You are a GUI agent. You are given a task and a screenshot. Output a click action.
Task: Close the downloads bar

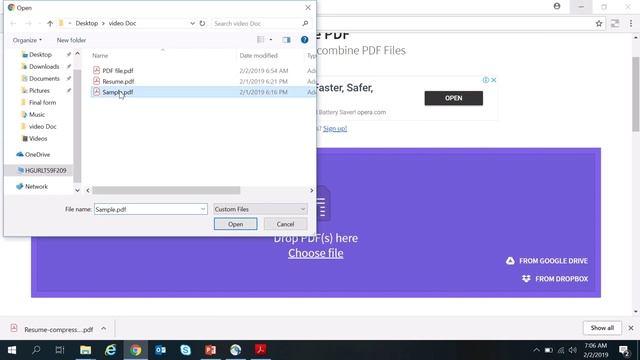pyautogui.click(x=631, y=328)
